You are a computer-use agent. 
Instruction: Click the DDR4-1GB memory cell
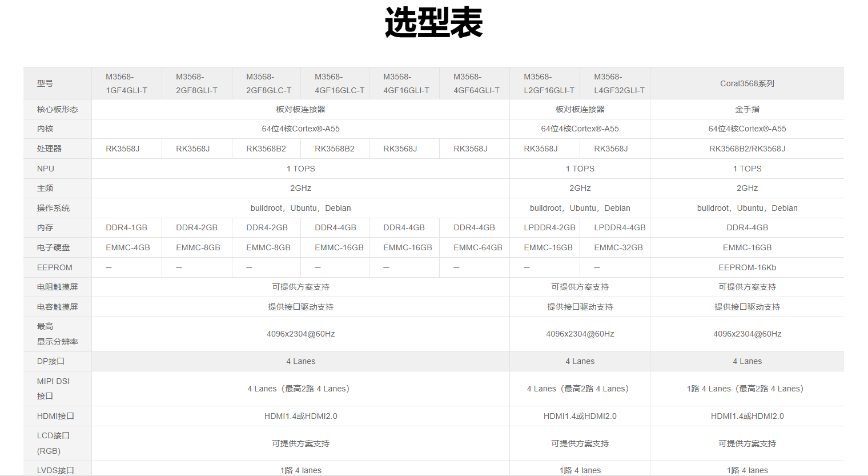pos(126,227)
